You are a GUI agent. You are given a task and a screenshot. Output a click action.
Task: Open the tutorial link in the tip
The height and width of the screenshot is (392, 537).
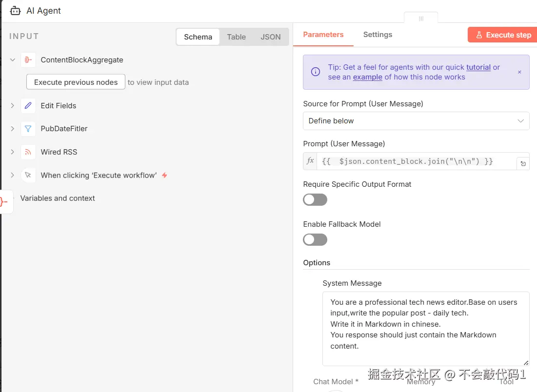coord(478,67)
